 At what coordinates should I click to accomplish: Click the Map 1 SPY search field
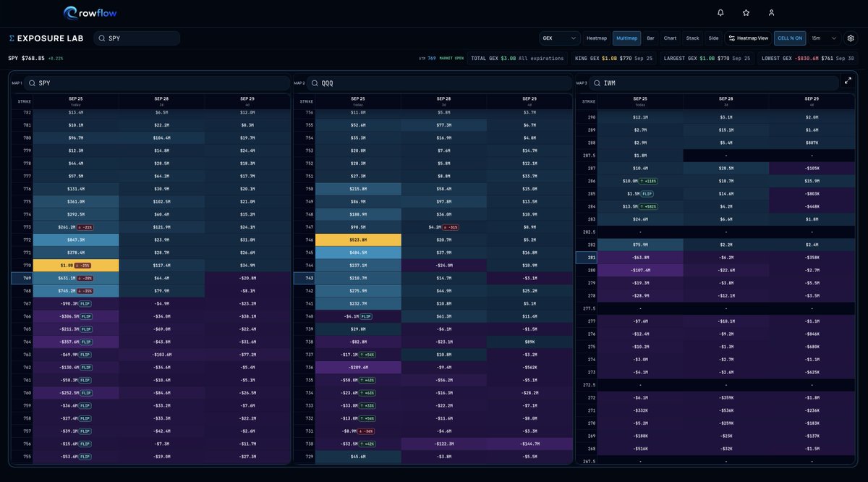click(157, 83)
